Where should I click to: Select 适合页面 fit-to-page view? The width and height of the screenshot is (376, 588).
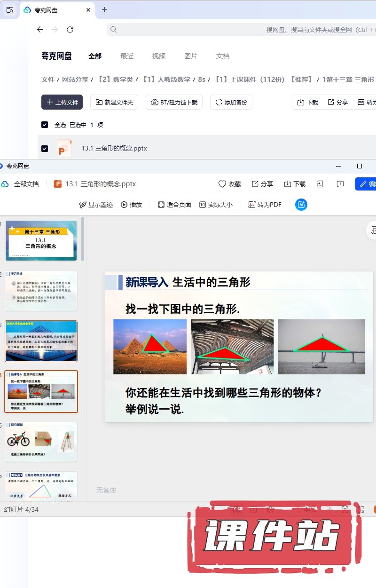[x=174, y=205]
